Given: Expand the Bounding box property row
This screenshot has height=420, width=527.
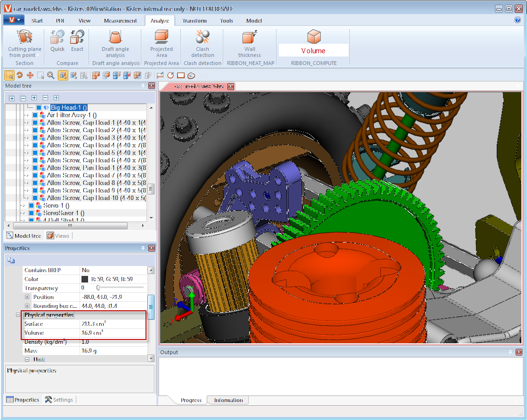Looking at the screenshot, I should pyautogui.click(x=27, y=306).
